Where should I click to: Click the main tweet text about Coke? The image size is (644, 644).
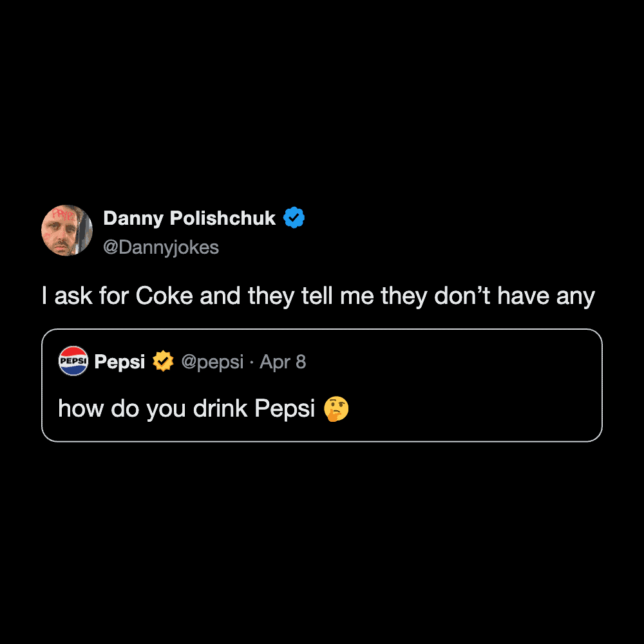(318, 296)
